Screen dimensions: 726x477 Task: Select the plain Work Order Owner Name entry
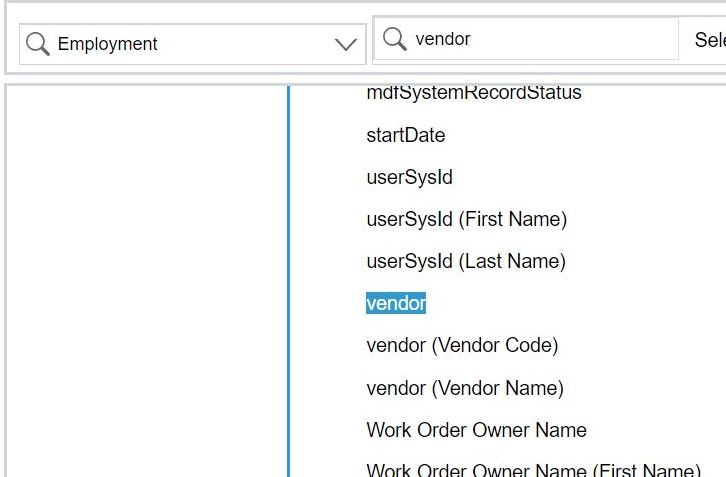476,430
